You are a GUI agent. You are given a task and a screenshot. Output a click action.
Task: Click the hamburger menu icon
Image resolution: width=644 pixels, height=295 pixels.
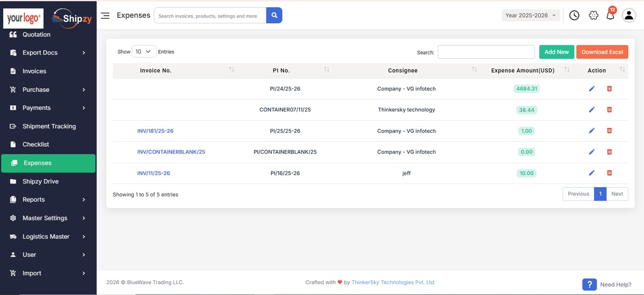(105, 16)
